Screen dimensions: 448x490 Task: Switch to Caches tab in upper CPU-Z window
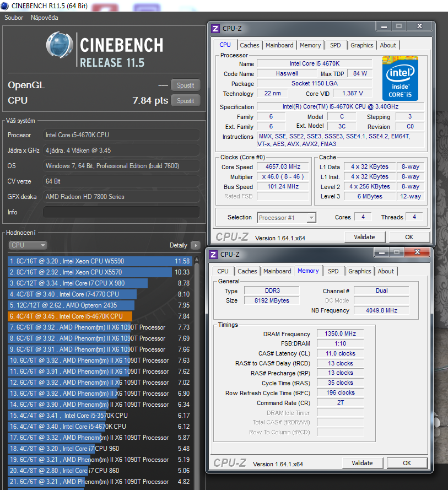click(x=249, y=45)
